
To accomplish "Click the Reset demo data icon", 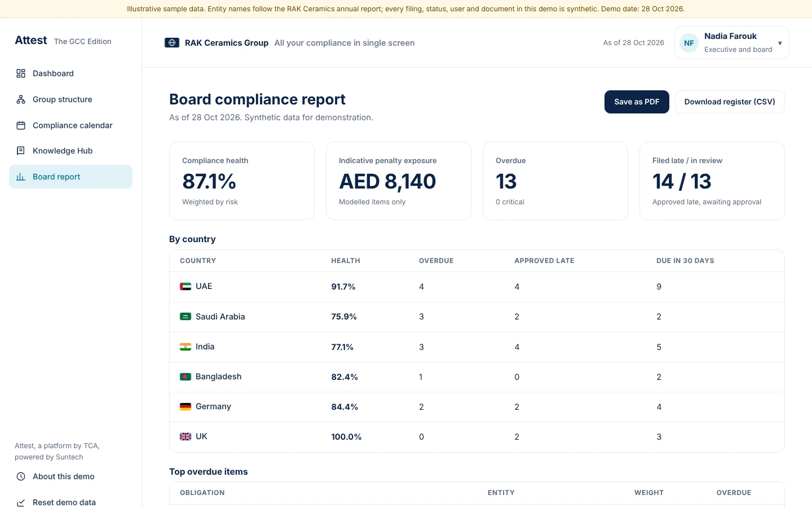I will click(21, 502).
